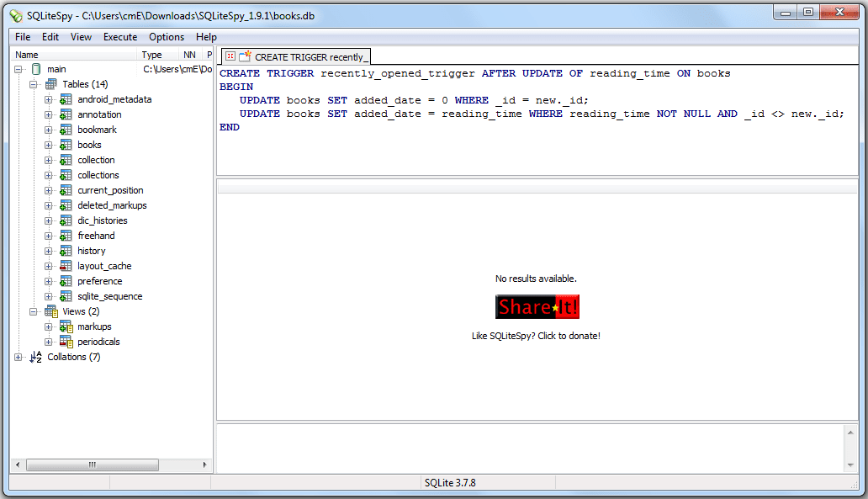Click the new tab icon beside the X
This screenshot has width=868, height=499.
click(246, 56)
